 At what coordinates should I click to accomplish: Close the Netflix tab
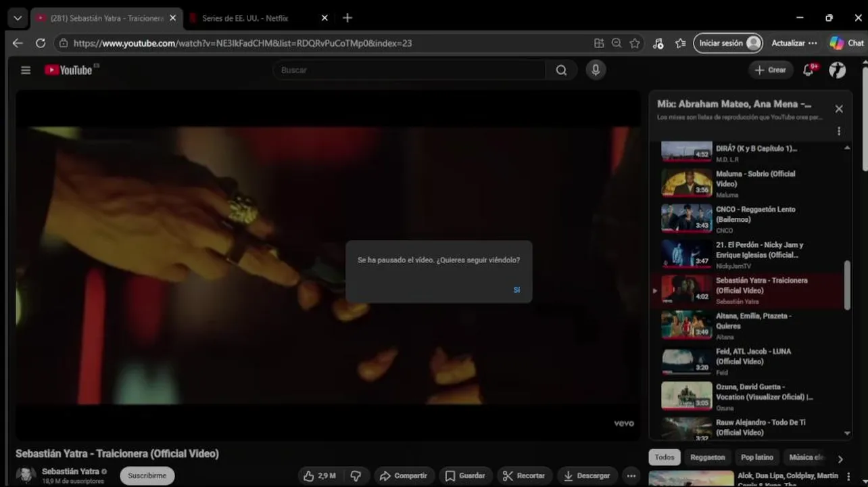tap(324, 18)
